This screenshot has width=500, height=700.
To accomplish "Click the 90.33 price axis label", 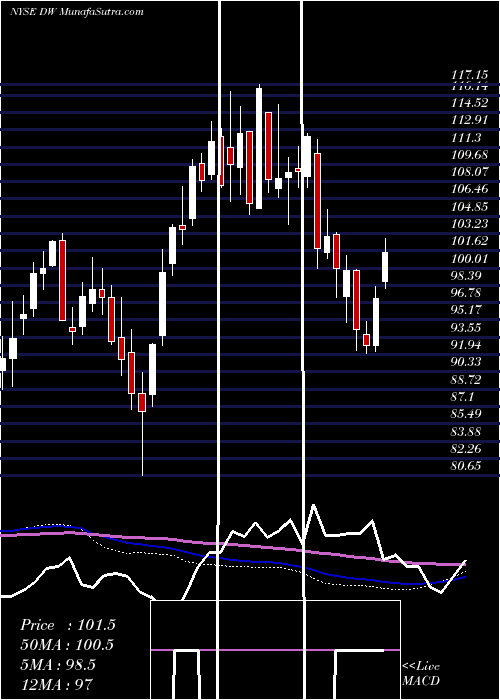I will [x=466, y=362].
